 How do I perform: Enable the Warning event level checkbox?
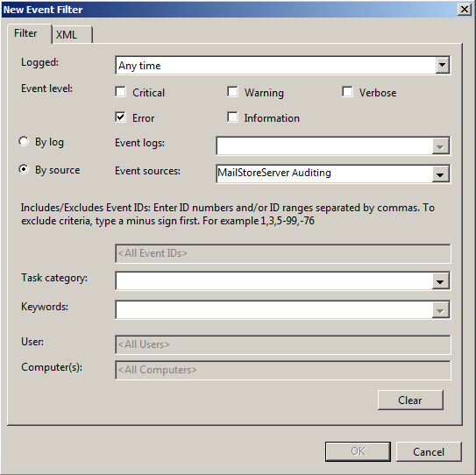(232, 91)
